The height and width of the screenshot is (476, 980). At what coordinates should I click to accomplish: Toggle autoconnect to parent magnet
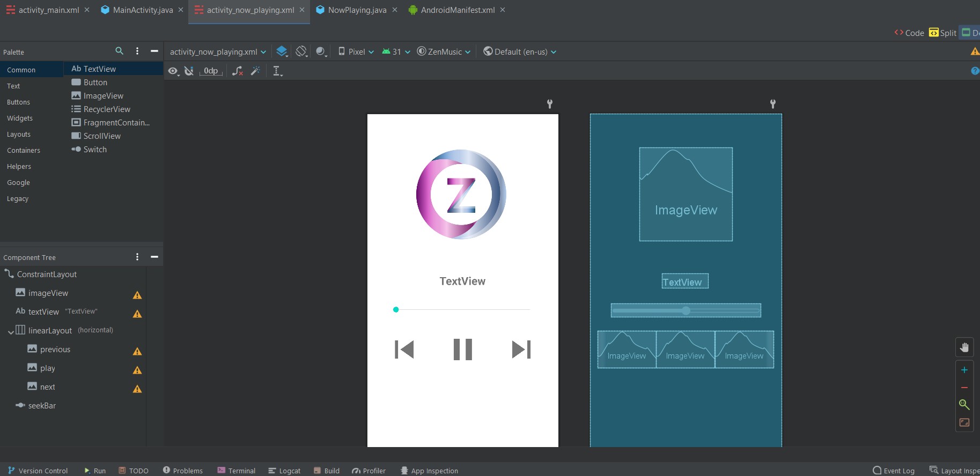(189, 71)
